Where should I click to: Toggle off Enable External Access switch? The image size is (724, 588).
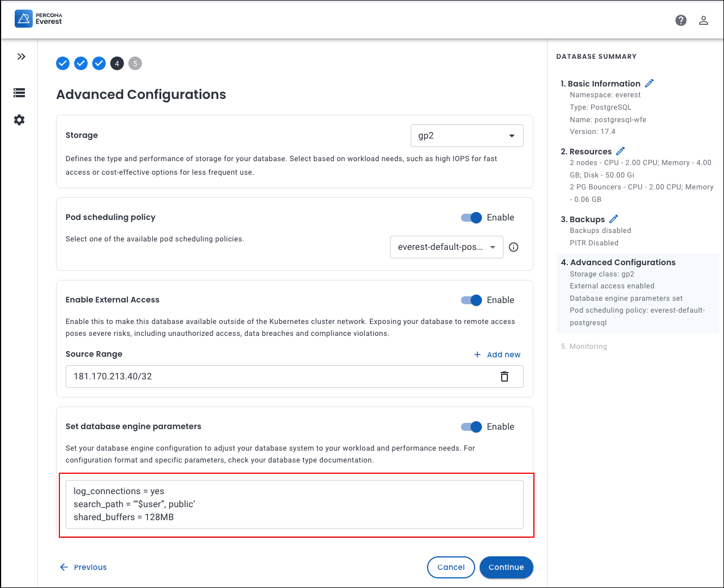[x=472, y=300]
